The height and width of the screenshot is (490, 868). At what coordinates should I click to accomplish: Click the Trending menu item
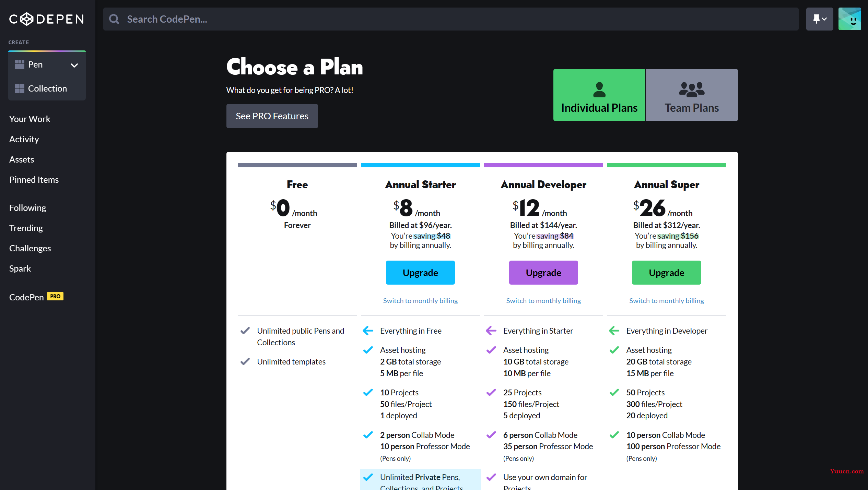point(26,227)
